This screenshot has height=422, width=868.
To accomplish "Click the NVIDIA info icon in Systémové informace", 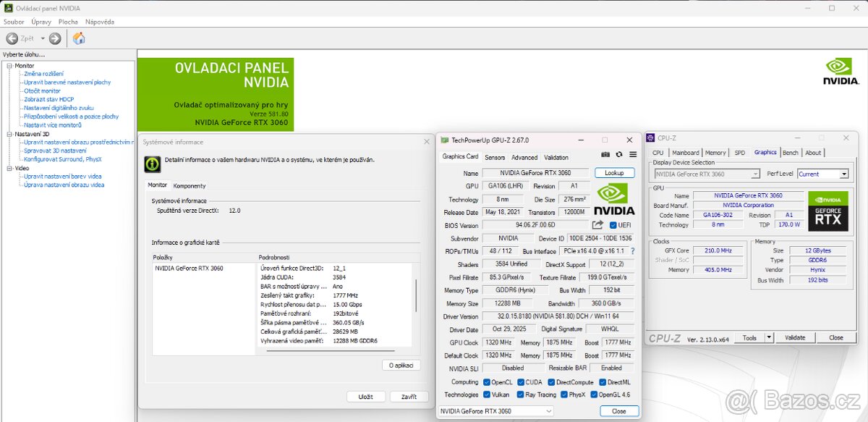I will pos(153,164).
